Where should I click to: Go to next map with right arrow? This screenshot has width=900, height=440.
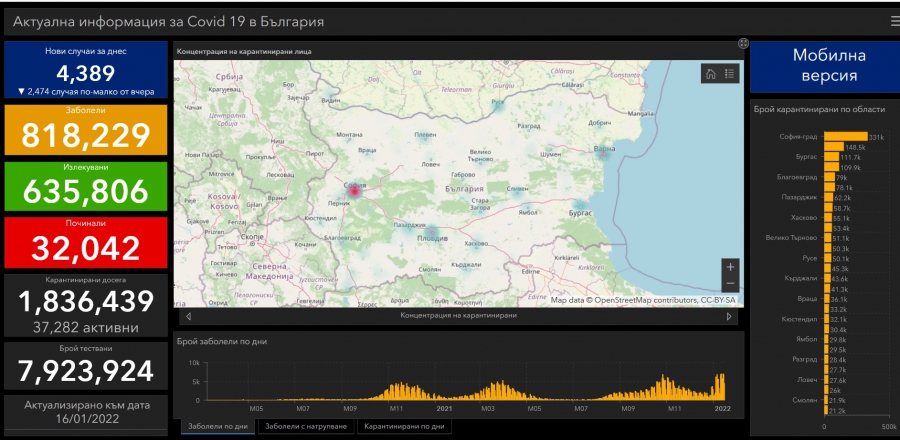[x=729, y=316]
